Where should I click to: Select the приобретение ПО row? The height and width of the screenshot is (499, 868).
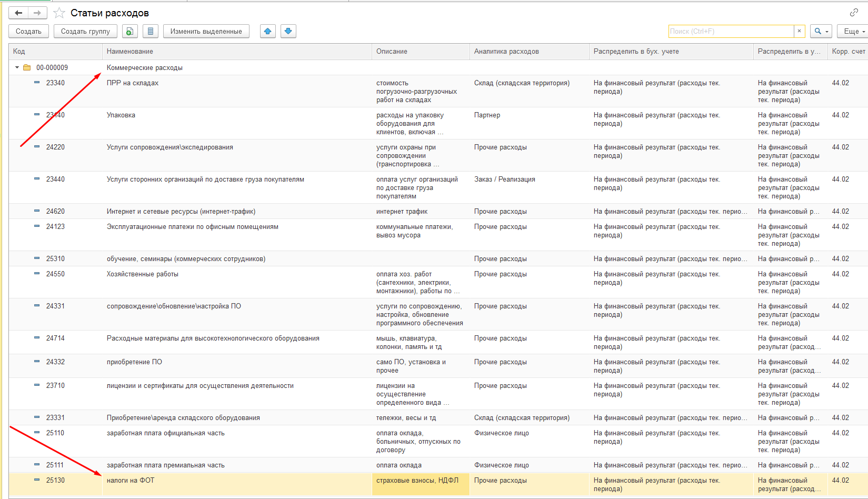tap(438, 366)
